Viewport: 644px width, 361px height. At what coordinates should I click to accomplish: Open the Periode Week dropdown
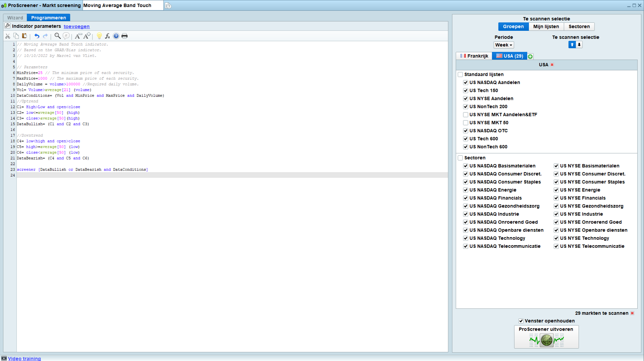click(504, 45)
